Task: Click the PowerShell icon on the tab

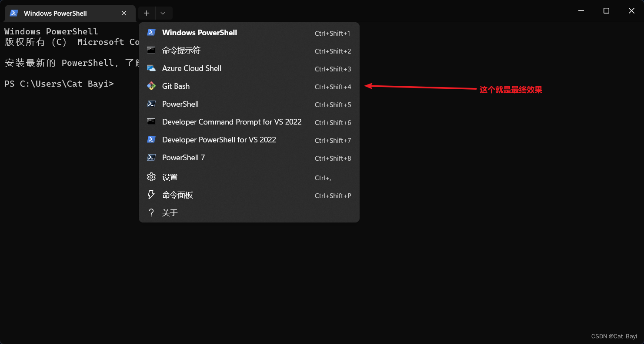Action: [14, 13]
